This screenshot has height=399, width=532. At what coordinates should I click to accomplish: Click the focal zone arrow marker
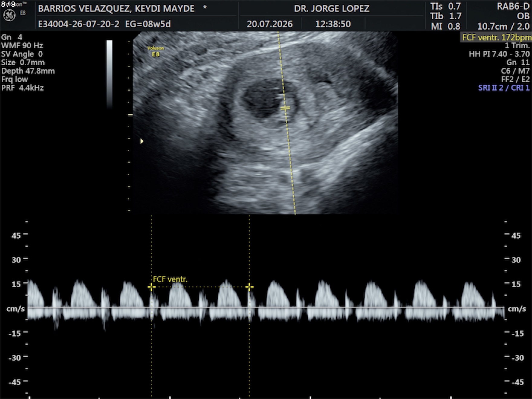pos(142,141)
